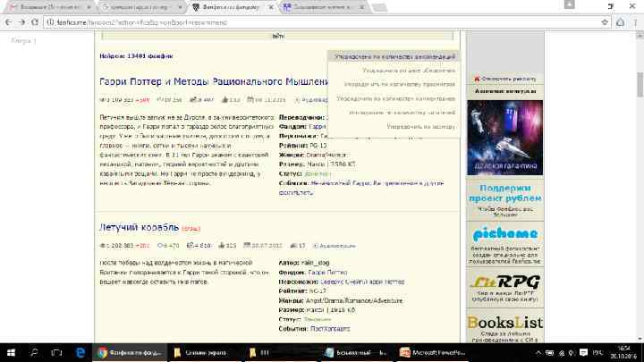This screenshot has width=644, height=362.
Task: Open the author link 'Rain_dog'
Action: pos(315,263)
